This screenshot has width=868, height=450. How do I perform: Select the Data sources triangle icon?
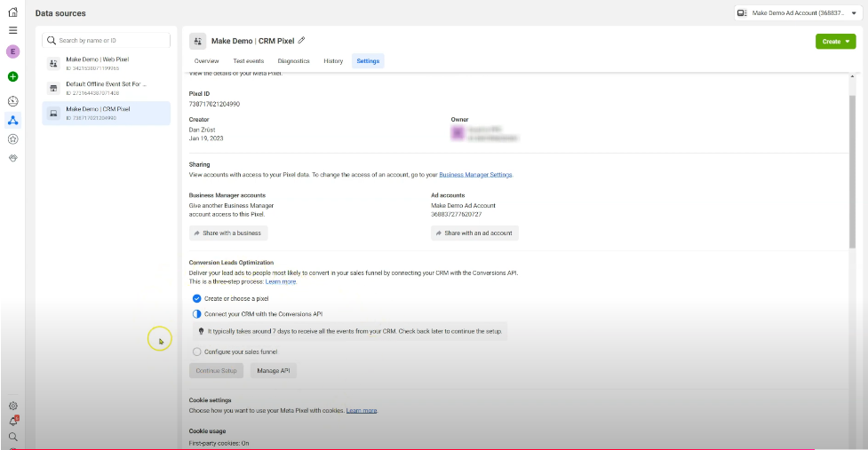(12, 120)
